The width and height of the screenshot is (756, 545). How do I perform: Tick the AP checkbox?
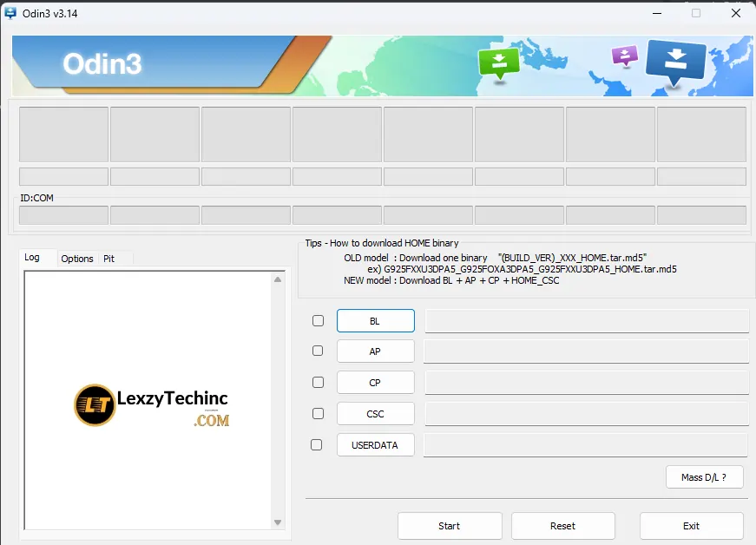click(318, 351)
